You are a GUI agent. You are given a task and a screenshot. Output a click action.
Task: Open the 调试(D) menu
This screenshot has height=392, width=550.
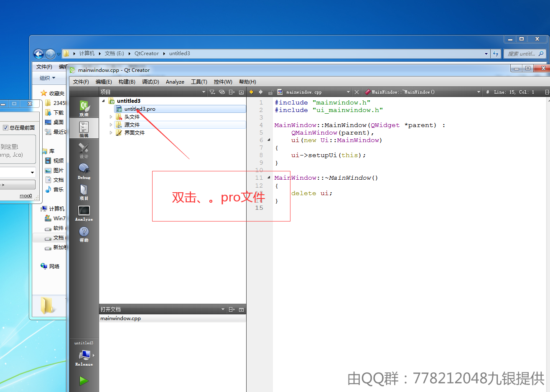tap(150, 82)
